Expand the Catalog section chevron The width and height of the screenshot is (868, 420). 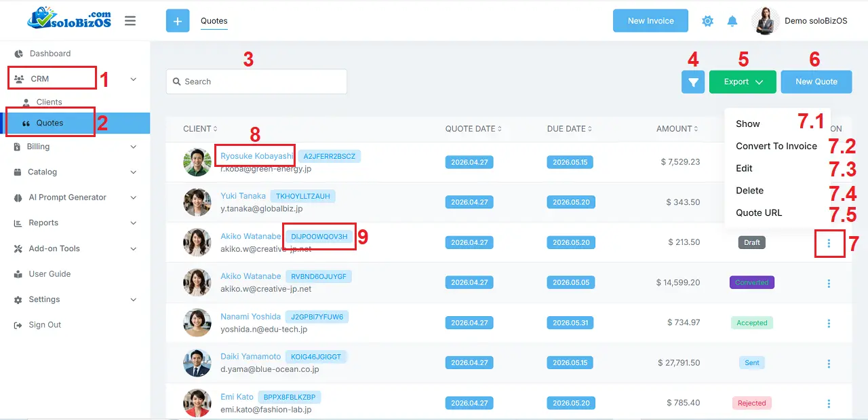134,172
